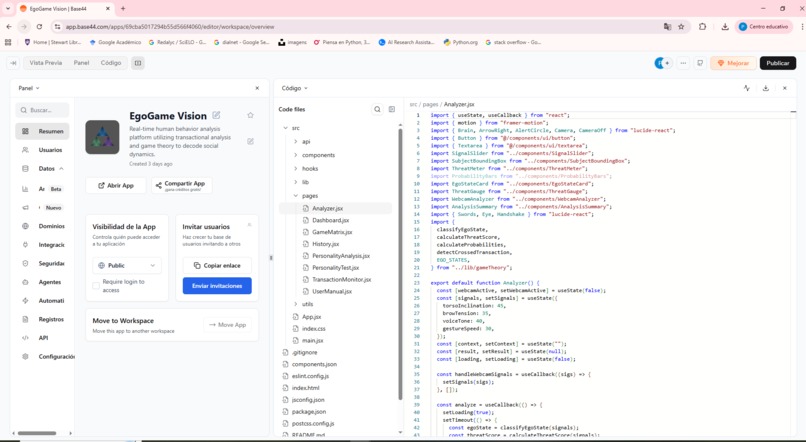
Task: Open Usuarios in the sidebar
Action: (x=42, y=150)
